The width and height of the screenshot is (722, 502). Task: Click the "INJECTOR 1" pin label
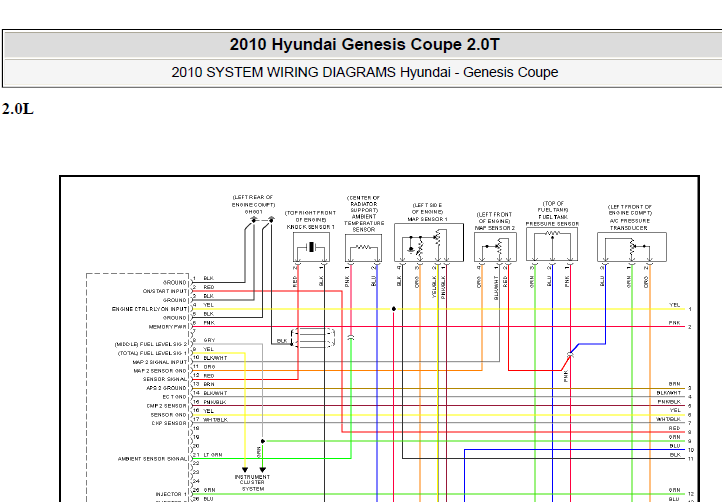pyautogui.click(x=171, y=494)
